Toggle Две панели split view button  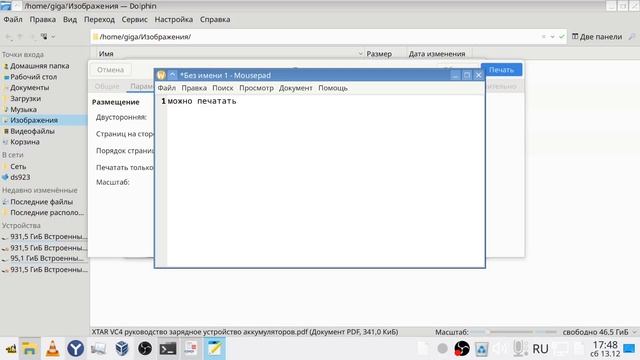click(x=597, y=37)
